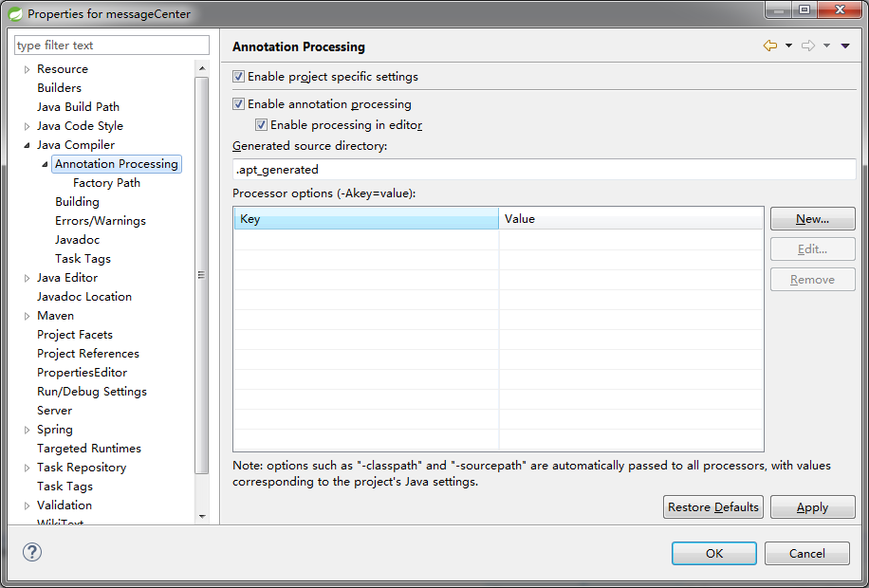Expand the Maven tree node
Screen dimensions: 869x588
[x=27, y=316]
